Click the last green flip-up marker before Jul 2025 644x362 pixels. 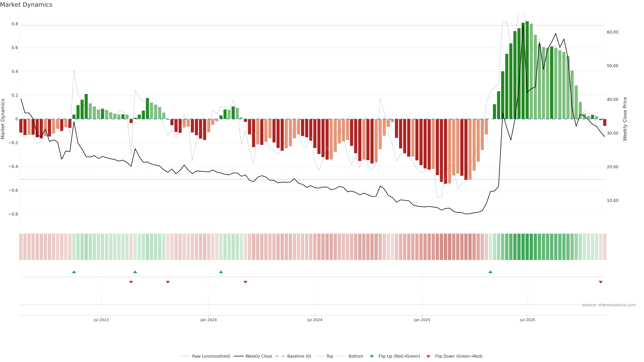tap(490, 272)
